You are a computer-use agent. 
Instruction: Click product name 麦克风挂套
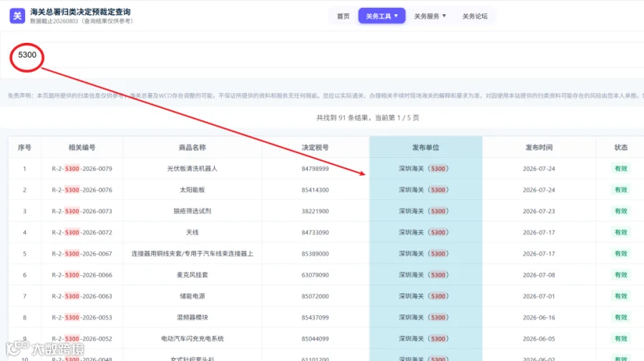(192, 275)
